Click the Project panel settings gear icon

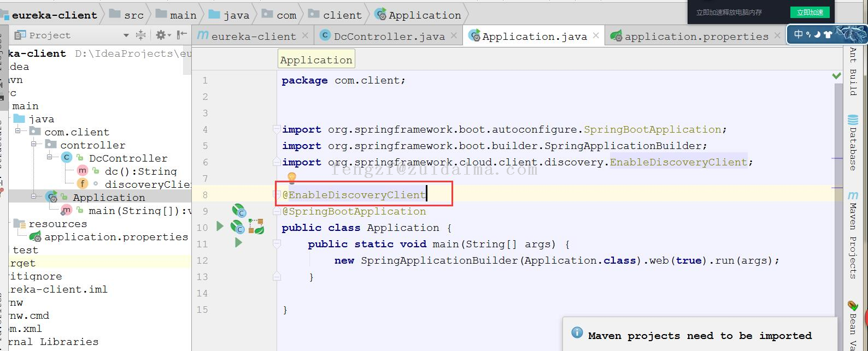(161, 35)
